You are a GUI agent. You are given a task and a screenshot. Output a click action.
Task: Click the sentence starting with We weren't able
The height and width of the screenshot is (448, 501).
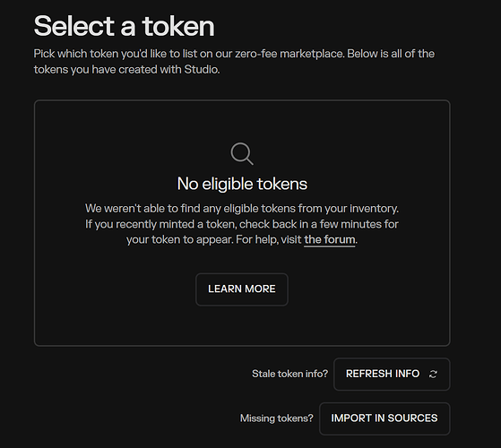click(x=242, y=209)
